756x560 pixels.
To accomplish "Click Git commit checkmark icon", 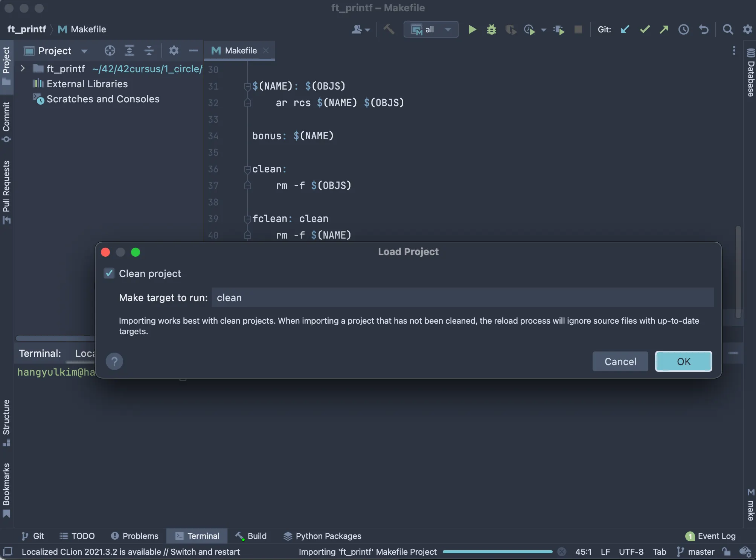I will click(645, 29).
